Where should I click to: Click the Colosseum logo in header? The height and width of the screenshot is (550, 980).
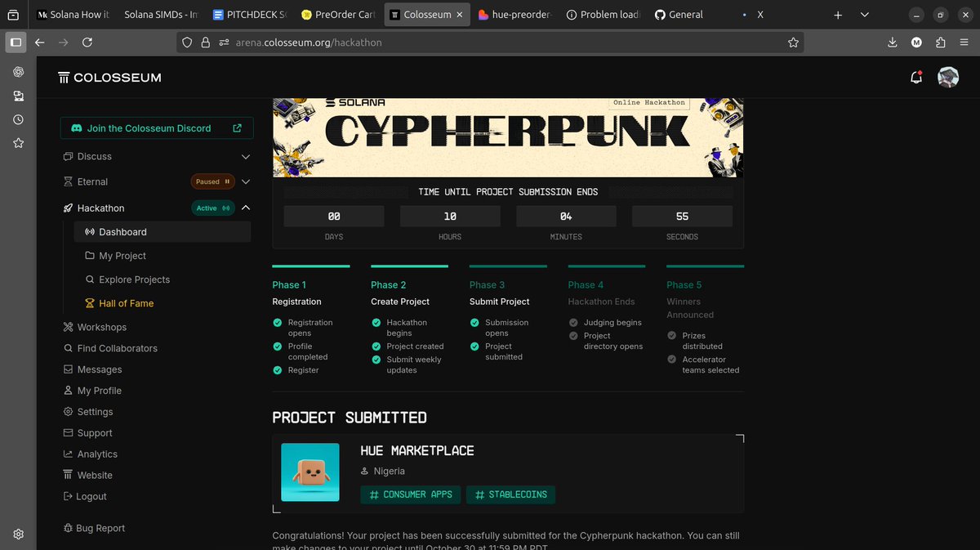click(x=109, y=78)
